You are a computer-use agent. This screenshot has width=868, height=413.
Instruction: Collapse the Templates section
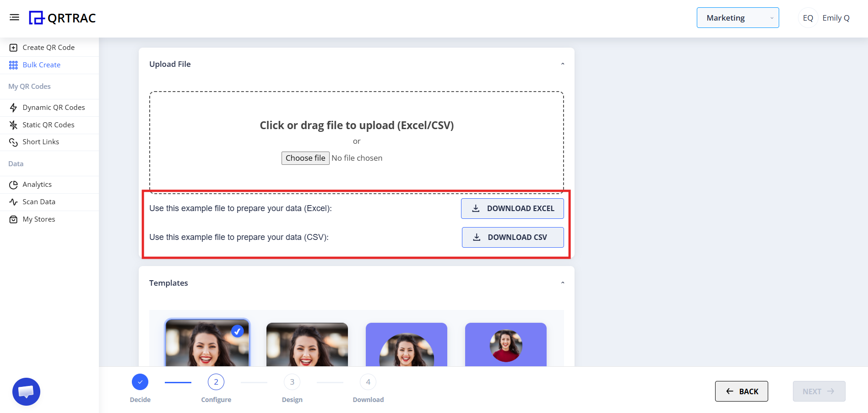[x=563, y=283]
